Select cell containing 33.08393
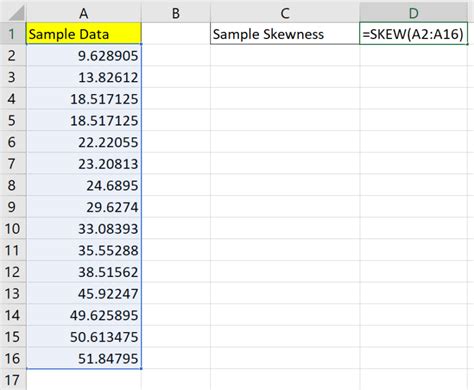Screen dimensions: 474x390 pos(84,228)
